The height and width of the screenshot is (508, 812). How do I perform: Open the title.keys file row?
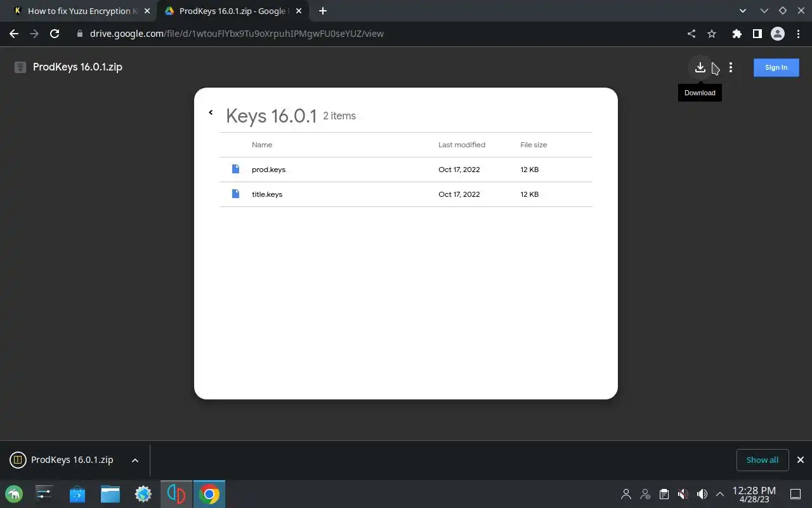[x=406, y=194]
